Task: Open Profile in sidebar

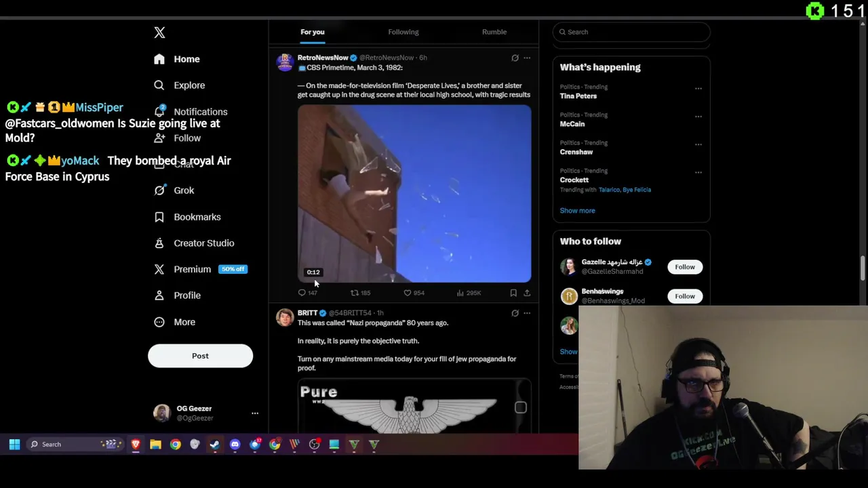Action: [178, 296]
